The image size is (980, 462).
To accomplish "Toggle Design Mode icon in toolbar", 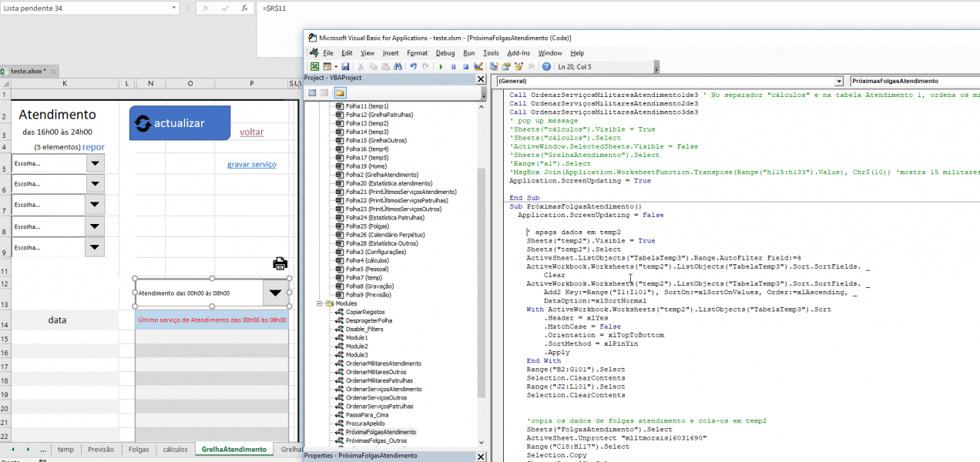I will (x=478, y=67).
